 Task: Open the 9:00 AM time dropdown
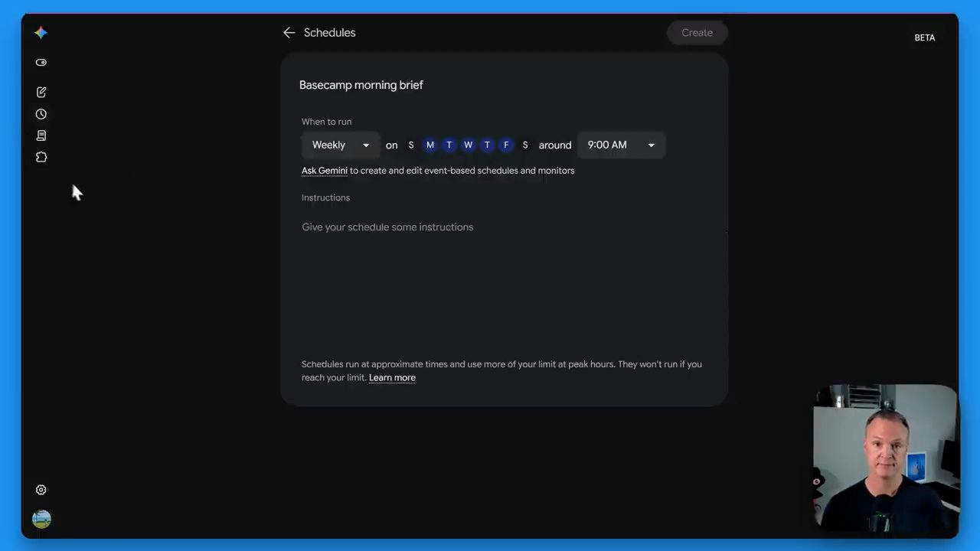point(621,145)
